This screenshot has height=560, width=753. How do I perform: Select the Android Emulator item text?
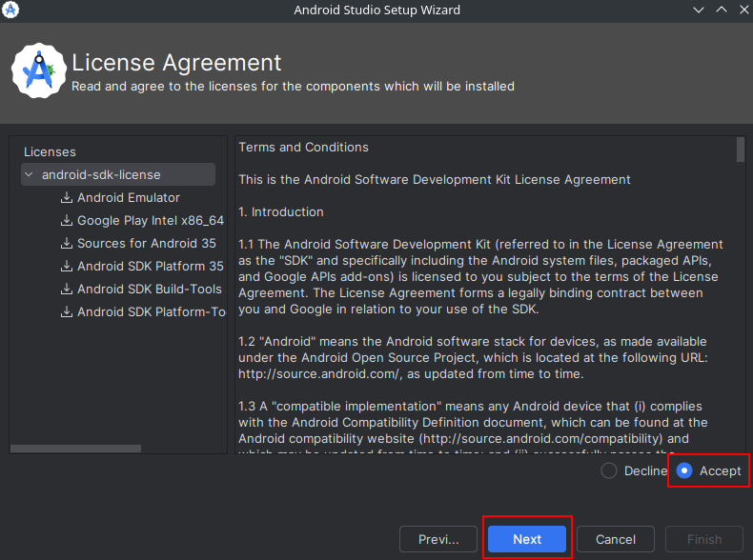coord(129,198)
